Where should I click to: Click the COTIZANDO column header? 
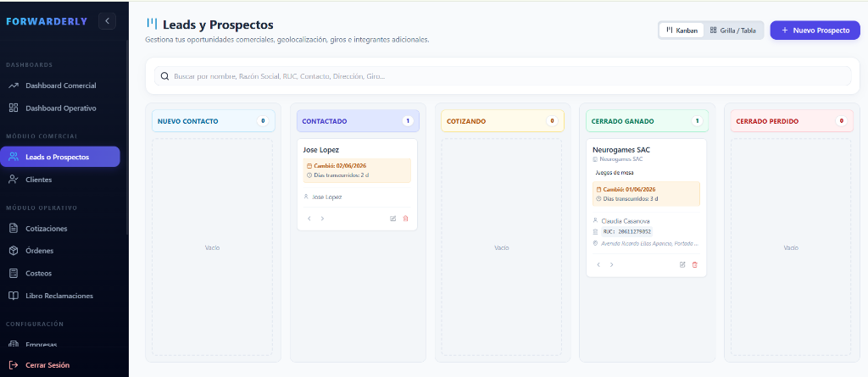(502, 120)
